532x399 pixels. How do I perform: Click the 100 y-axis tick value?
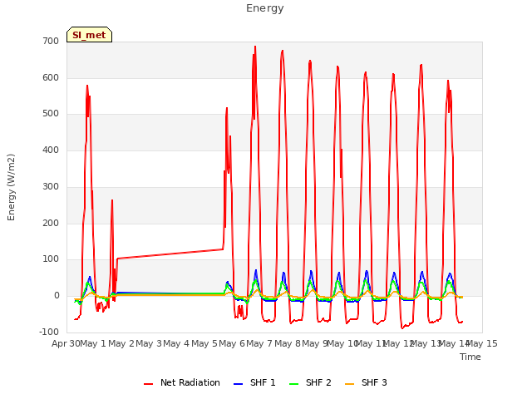51,259
